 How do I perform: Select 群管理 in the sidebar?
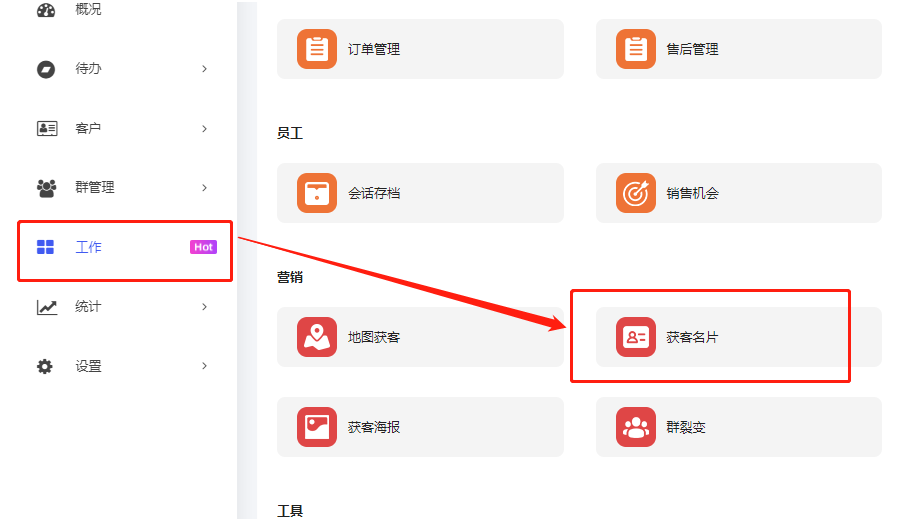point(95,188)
